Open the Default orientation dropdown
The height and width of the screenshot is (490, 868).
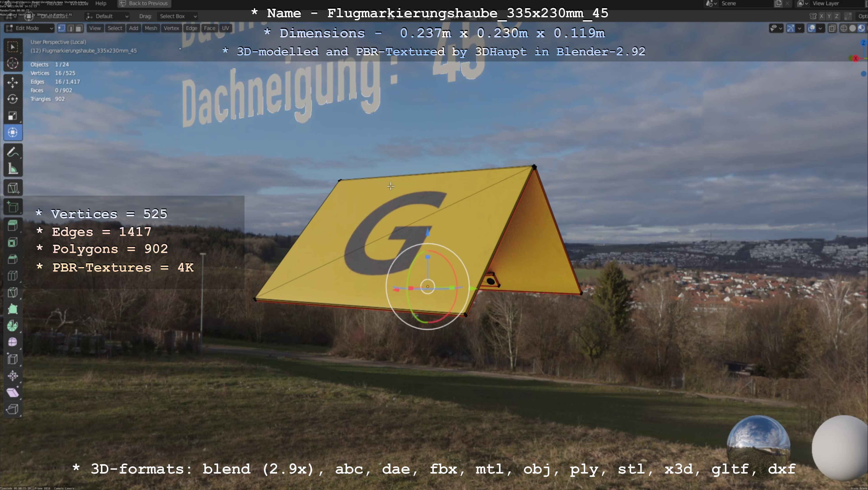click(107, 16)
